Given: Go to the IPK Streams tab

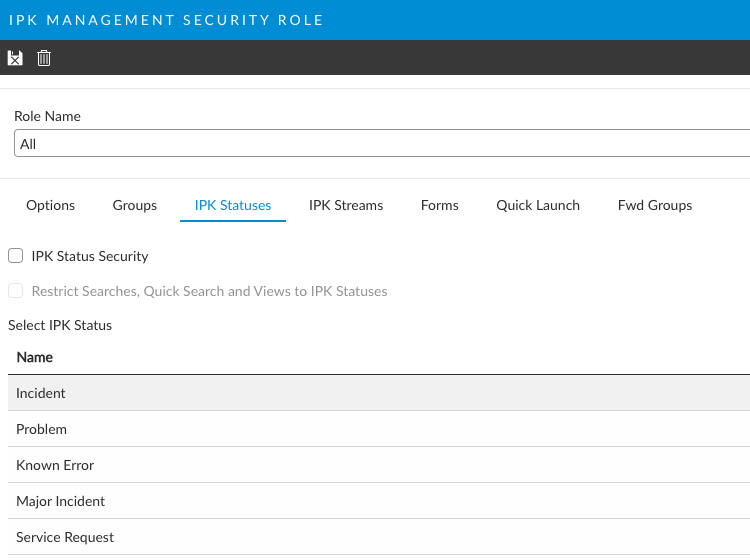Looking at the screenshot, I should pyautogui.click(x=346, y=205).
